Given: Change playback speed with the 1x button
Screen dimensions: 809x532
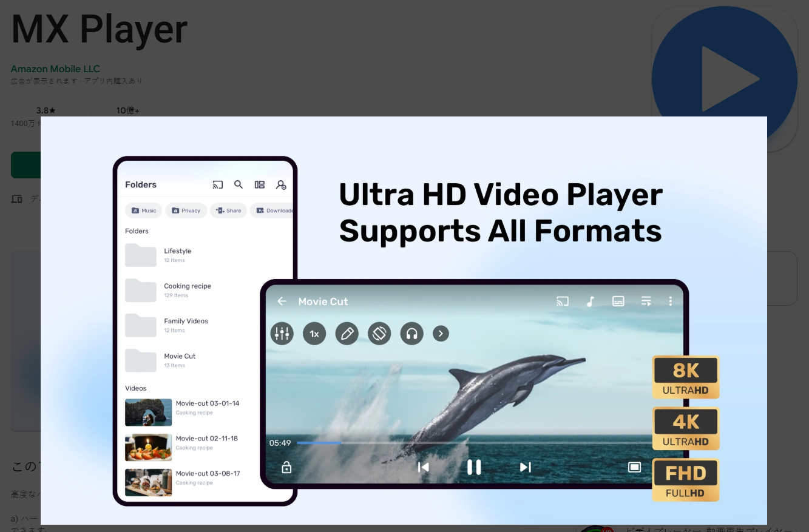Looking at the screenshot, I should 314,334.
